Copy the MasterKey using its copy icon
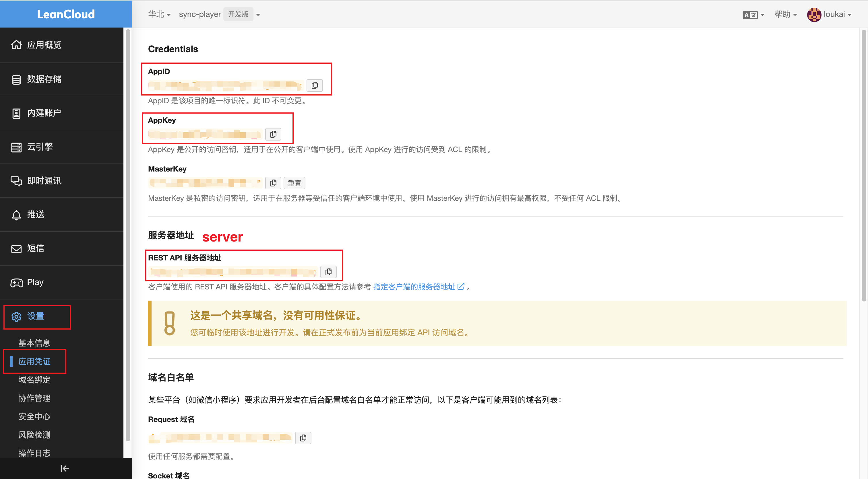Image resolution: width=868 pixels, height=479 pixels. (x=273, y=183)
